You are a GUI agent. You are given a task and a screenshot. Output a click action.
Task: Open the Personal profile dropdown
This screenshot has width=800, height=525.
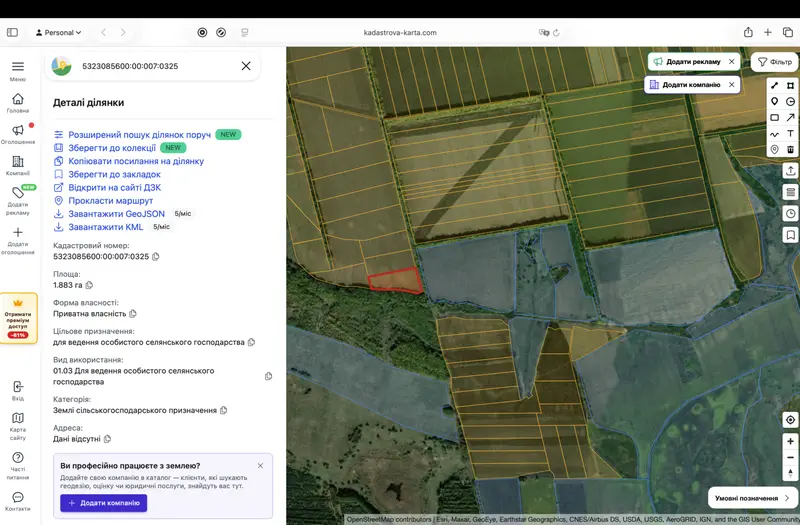tap(58, 33)
